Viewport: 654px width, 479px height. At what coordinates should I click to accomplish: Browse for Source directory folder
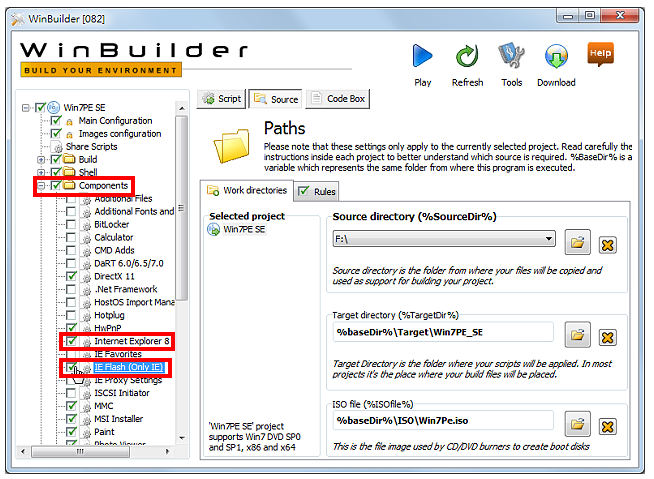[x=577, y=242]
